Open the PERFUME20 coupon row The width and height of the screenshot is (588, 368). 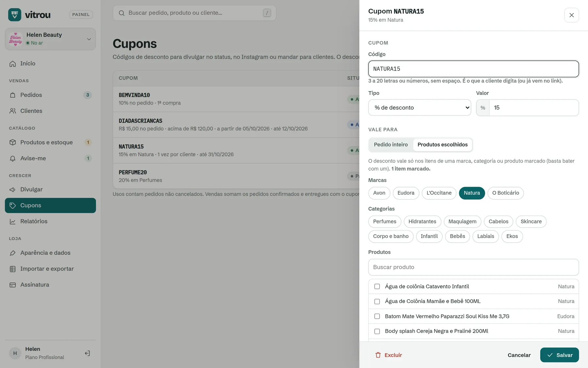tap(236, 176)
